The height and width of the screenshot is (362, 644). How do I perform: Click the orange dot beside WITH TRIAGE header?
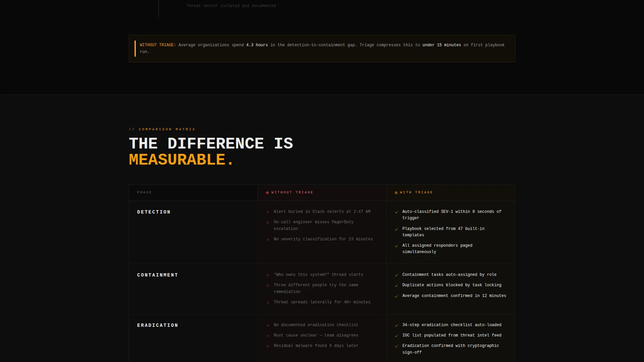(x=396, y=193)
